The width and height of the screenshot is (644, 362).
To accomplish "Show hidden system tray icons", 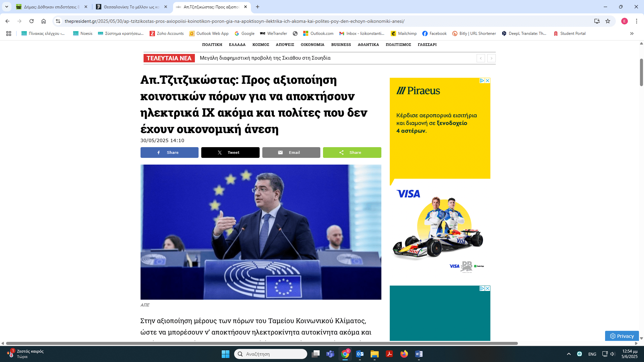I will [569, 354].
